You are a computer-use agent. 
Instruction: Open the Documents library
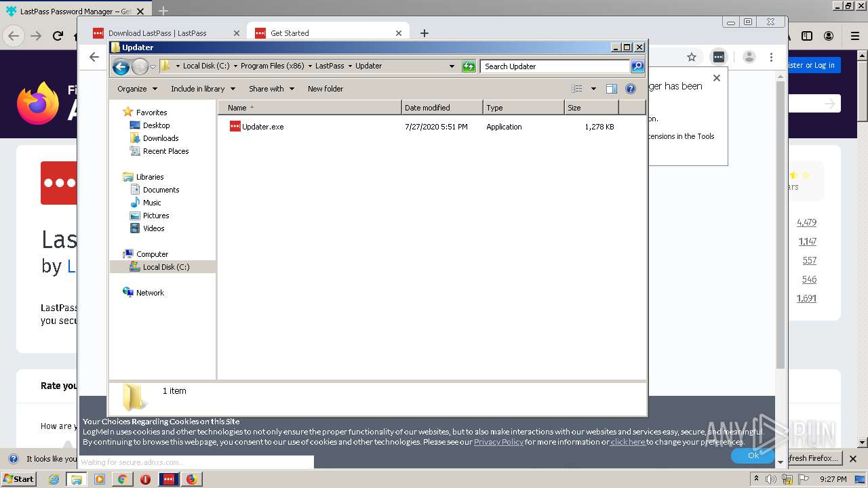(161, 190)
